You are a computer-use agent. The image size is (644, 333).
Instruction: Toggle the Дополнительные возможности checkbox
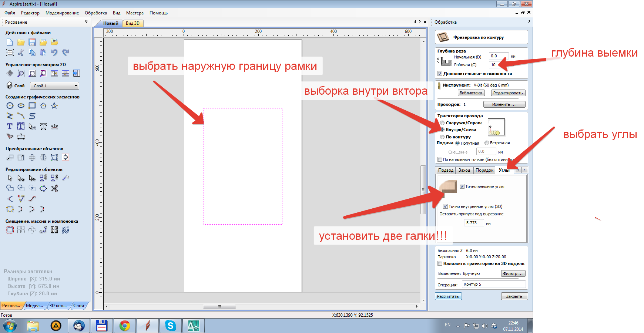tap(440, 74)
